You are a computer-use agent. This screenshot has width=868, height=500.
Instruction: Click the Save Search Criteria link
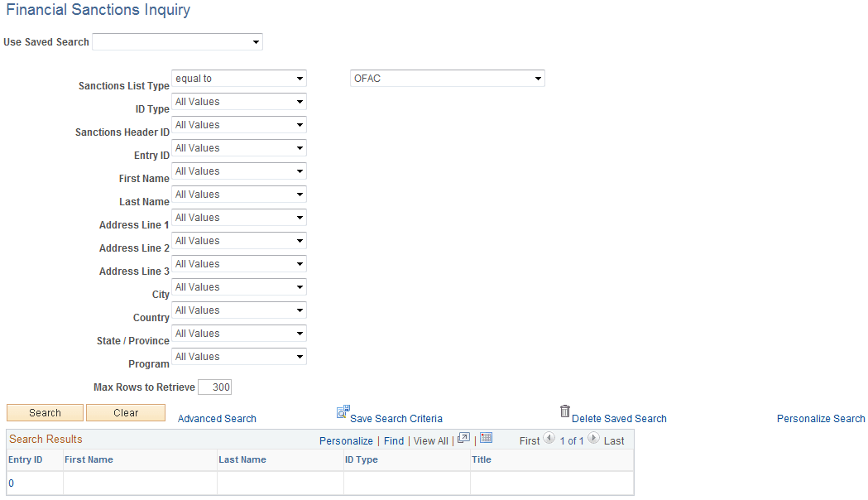tap(396, 419)
